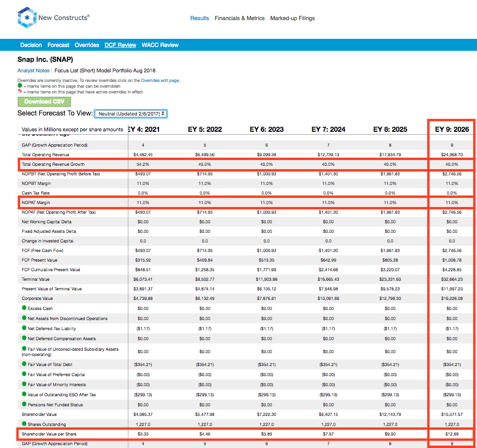
Task: Click the Download CSV button
Action: (44, 102)
